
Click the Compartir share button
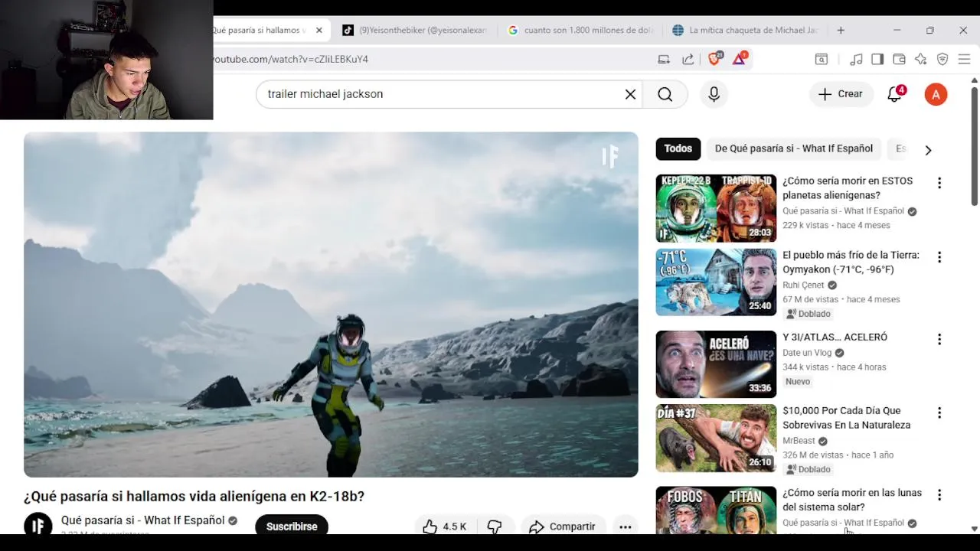coord(562,527)
